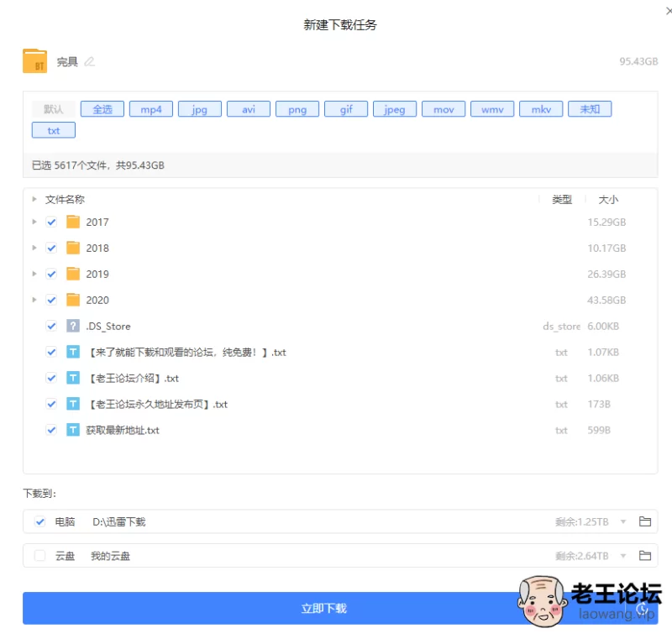Toggle the avi file type filter
Screen dimensions: 672x644
(249, 109)
